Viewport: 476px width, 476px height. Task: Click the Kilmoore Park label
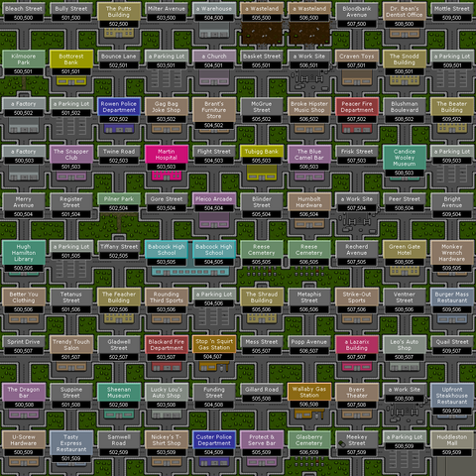(24, 59)
